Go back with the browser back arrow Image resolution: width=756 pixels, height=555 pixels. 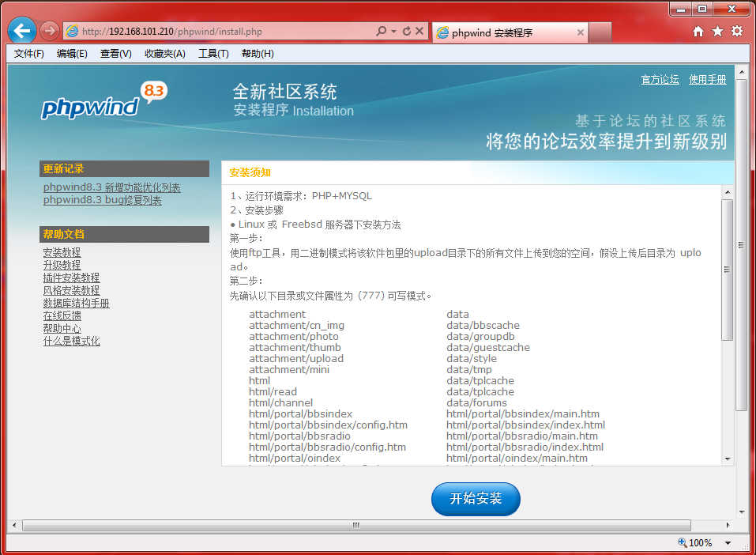[21, 31]
